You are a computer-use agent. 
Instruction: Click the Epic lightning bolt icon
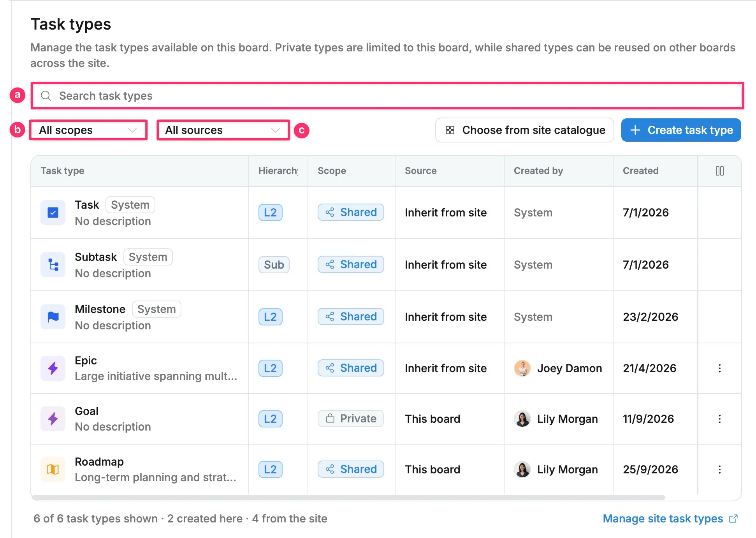coord(53,368)
